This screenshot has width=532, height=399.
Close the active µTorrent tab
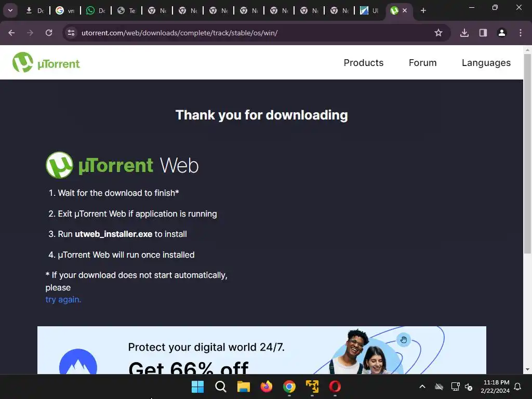tap(404, 10)
